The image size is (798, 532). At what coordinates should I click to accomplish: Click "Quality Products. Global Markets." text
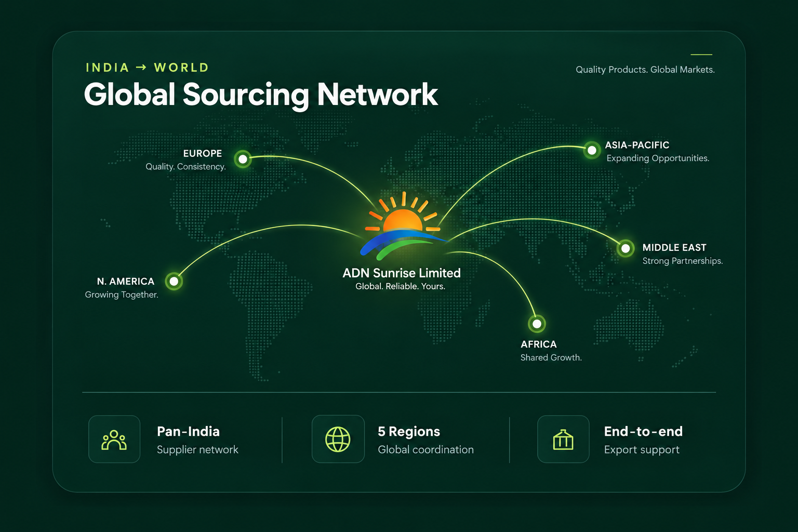coord(645,70)
